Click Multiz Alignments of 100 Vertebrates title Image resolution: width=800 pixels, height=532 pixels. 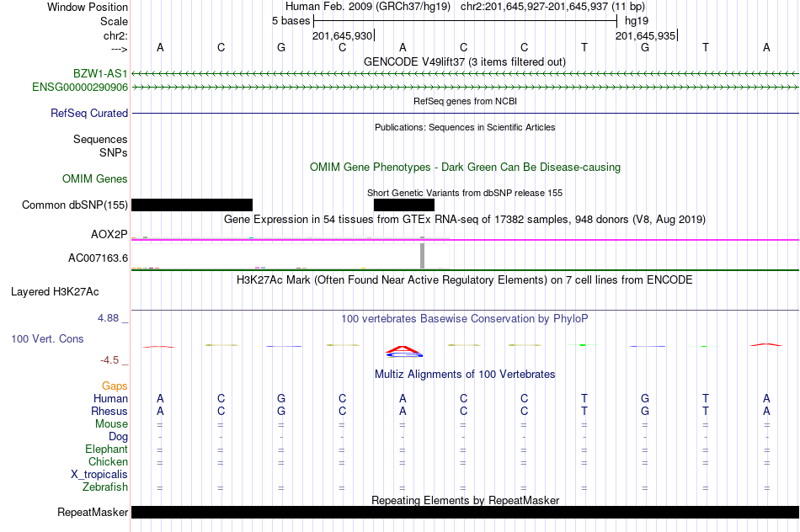465,375
